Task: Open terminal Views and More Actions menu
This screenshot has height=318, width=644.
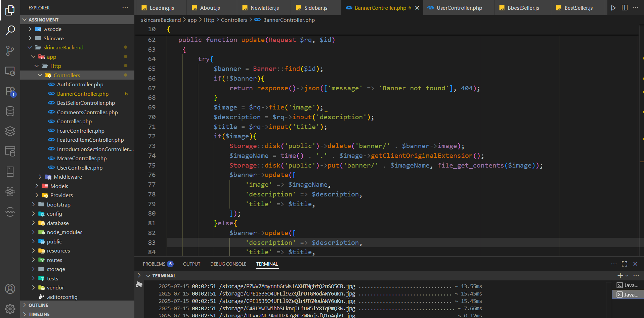Action: click(636, 275)
